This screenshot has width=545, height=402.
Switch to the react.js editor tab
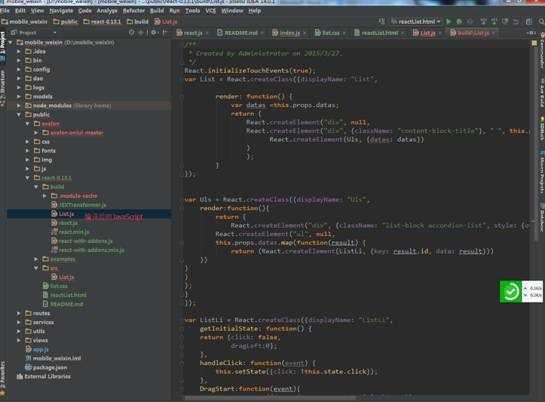click(x=192, y=33)
